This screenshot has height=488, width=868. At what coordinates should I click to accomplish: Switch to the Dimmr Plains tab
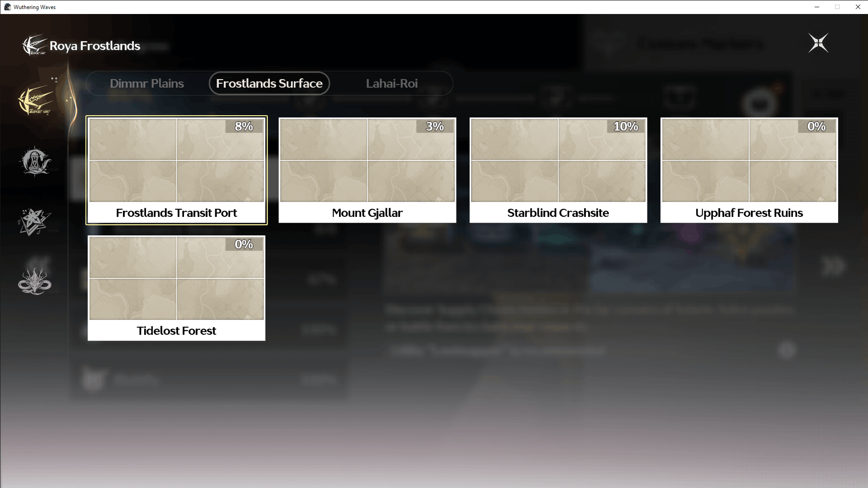(147, 84)
